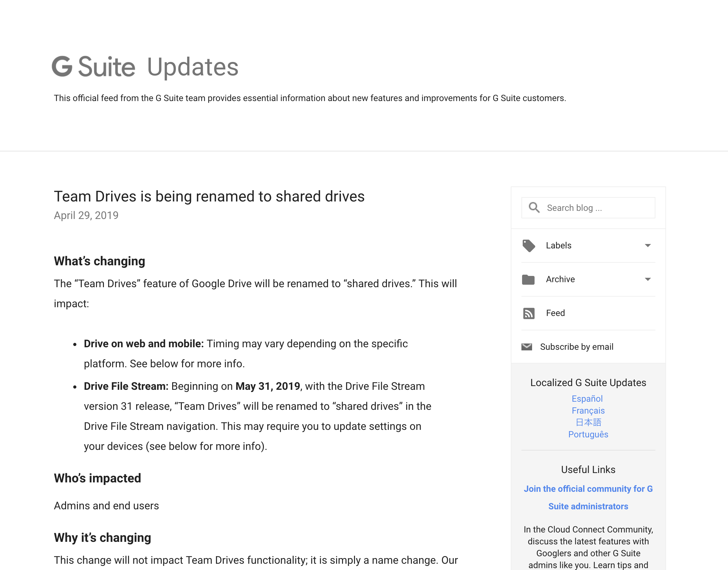Click Drive on web and mobile: label
The image size is (728, 570).
click(x=144, y=344)
